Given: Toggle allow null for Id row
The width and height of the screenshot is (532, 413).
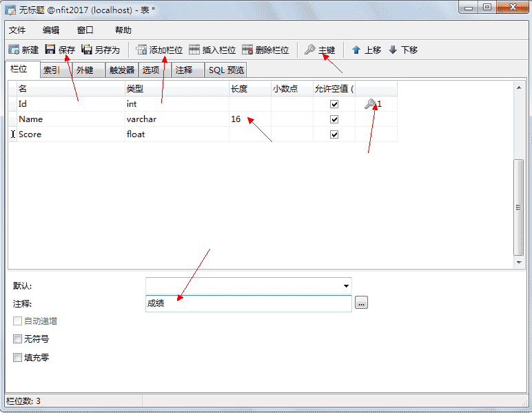Looking at the screenshot, I should (334, 104).
